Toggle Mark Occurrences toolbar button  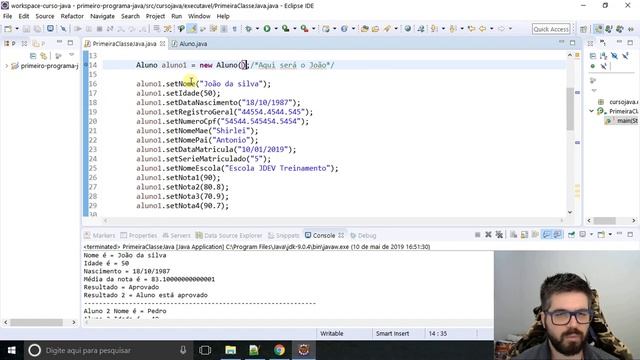click(x=192, y=29)
